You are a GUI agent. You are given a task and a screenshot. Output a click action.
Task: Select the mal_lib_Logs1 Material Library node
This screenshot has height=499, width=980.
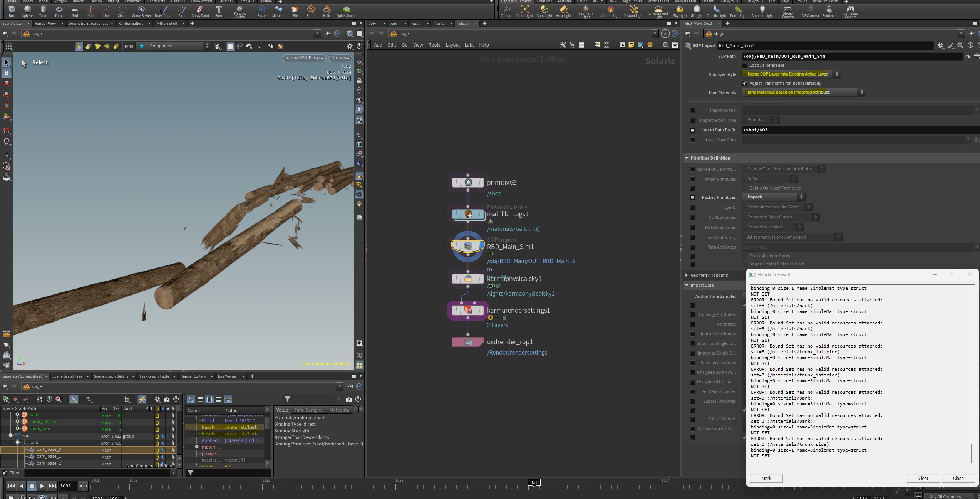(x=468, y=214)
